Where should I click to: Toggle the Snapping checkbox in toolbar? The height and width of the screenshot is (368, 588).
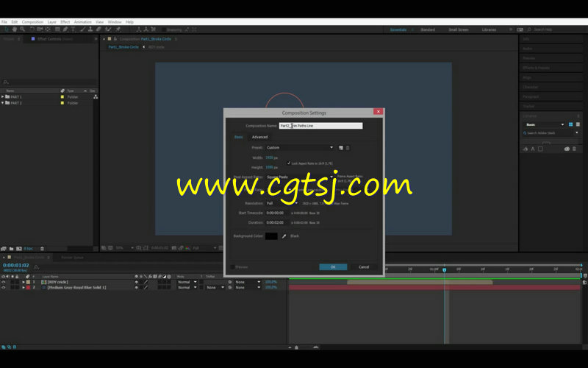click(x=164, y=29)
